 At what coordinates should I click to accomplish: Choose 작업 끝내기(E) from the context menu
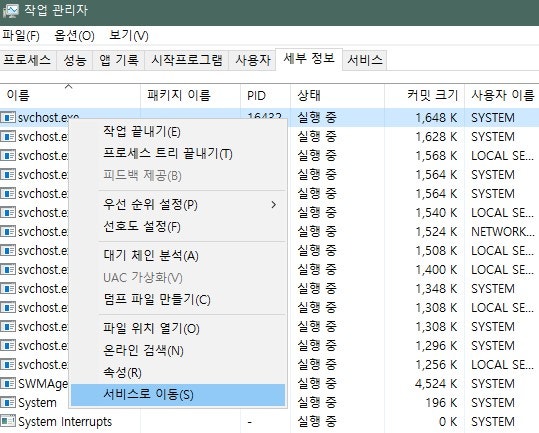pyautogui.click(x=178, y=132)
